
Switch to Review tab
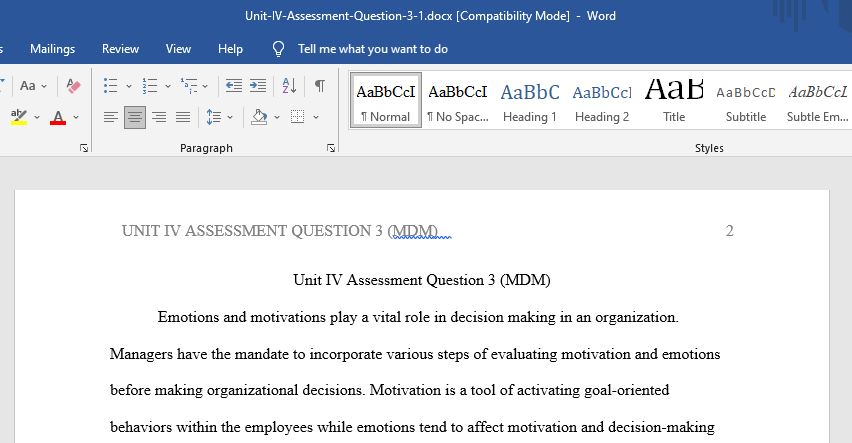(121, 49)
